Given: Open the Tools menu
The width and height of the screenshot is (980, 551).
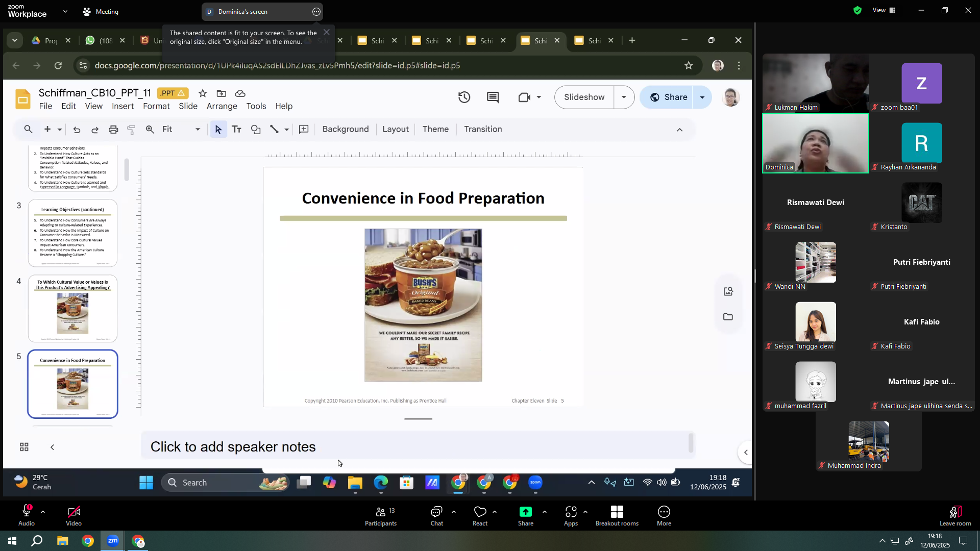Looking at the screenshot, I should tap(256, 106).
